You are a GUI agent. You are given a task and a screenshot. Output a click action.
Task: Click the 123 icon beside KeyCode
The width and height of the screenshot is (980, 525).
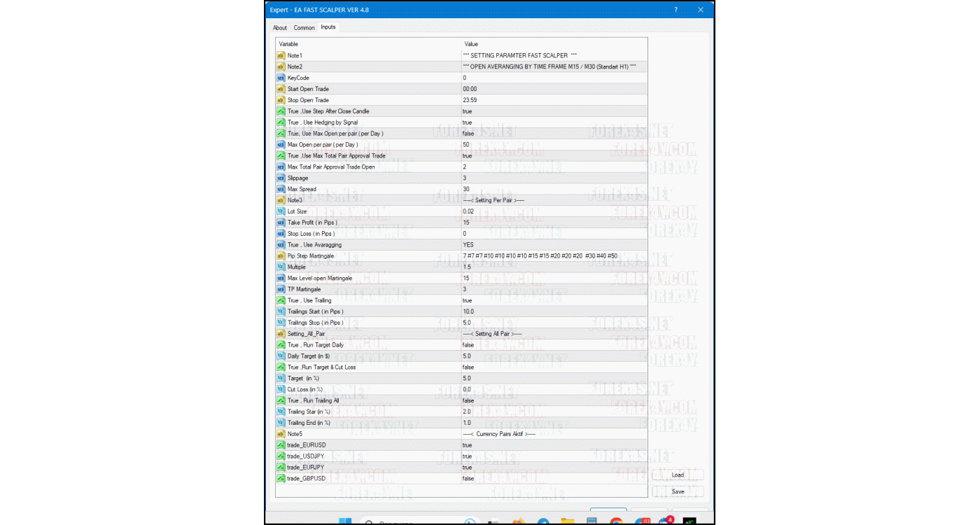[281, 78]
